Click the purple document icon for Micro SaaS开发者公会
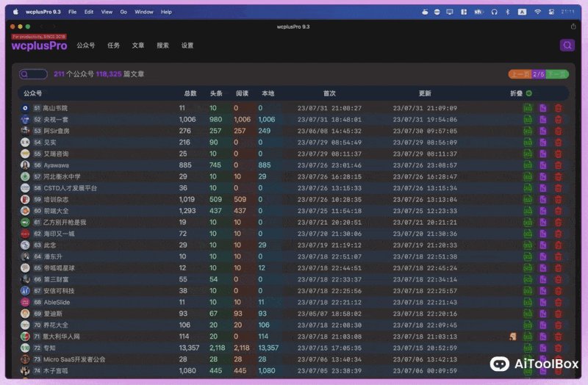The image size is (588, 385). pyautogui.click(x=542, y=359)
